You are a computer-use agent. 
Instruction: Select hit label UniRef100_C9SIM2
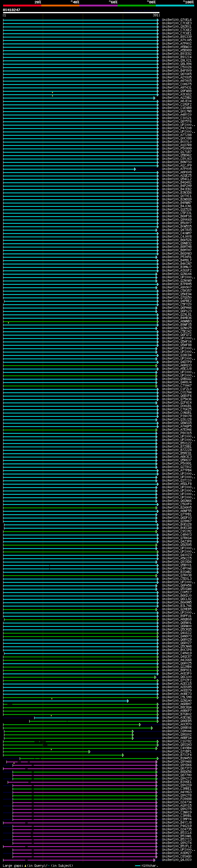click(177, 531)
